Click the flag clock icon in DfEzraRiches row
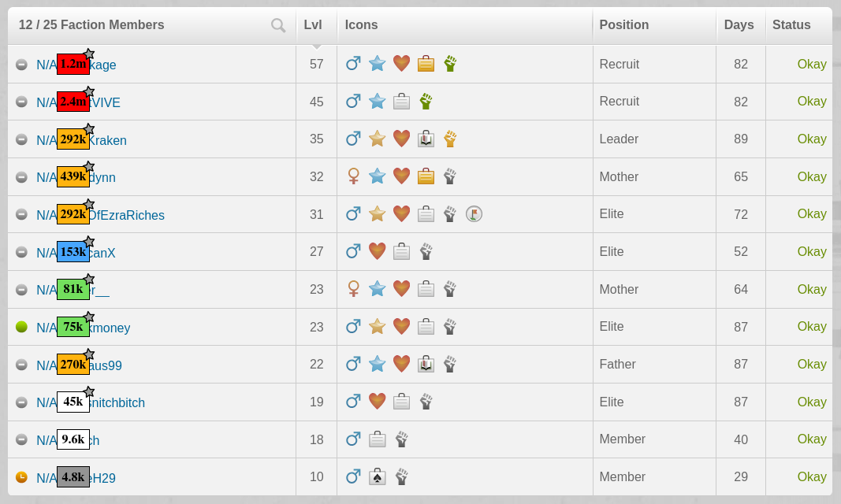 click(x=474, y=213)
